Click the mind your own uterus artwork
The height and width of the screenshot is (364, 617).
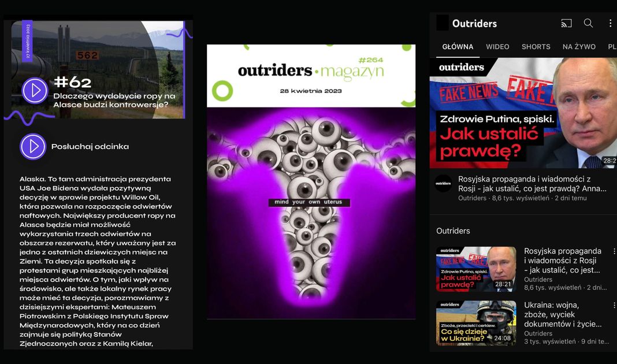tap(311, 213)
